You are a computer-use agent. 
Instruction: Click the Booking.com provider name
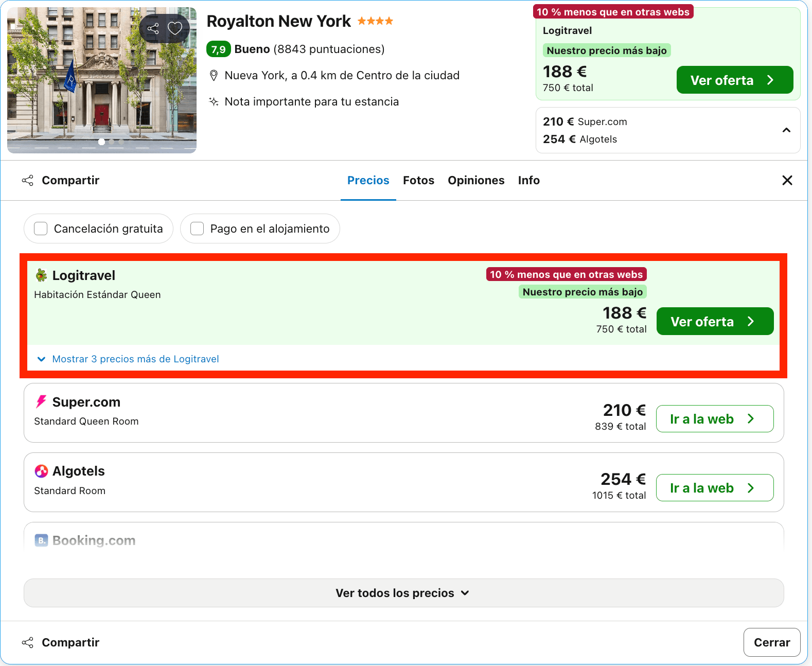(x=94, y=540)
